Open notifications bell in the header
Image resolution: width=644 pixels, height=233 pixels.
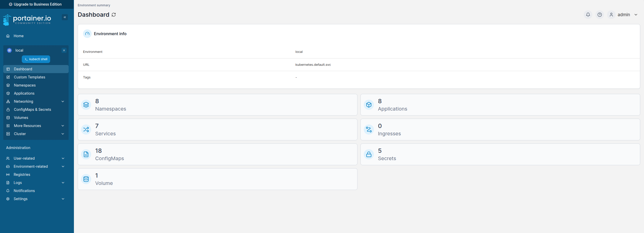click(x=588, y=15)
